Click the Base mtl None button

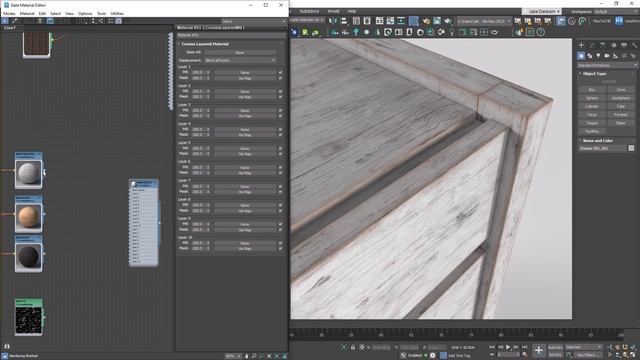coord(240,53)
